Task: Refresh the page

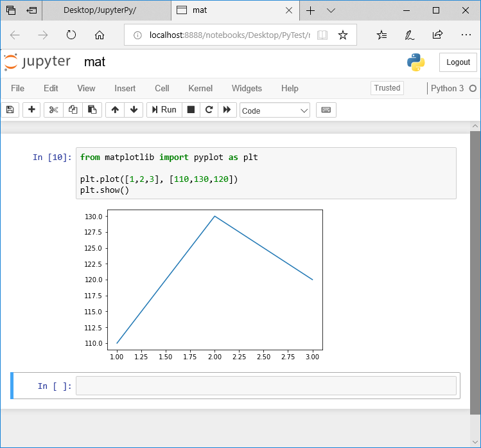Action: click(71, 35)
